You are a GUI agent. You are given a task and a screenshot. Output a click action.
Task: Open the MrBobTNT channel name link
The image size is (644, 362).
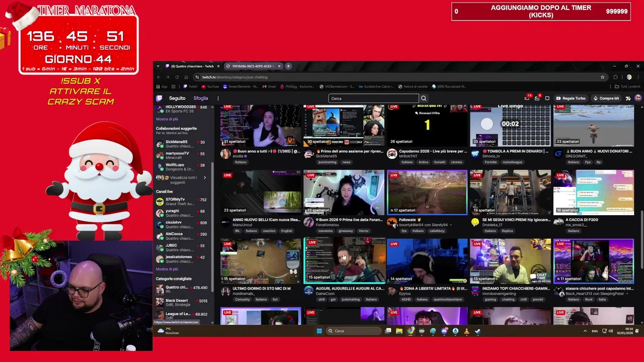click(408, 156)
